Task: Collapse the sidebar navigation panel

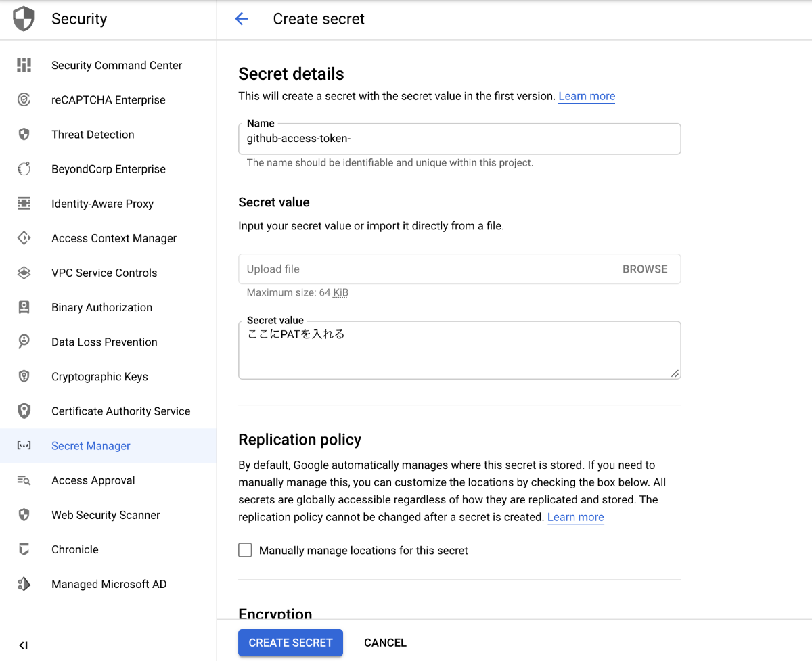Action: (x=23, y=645)
